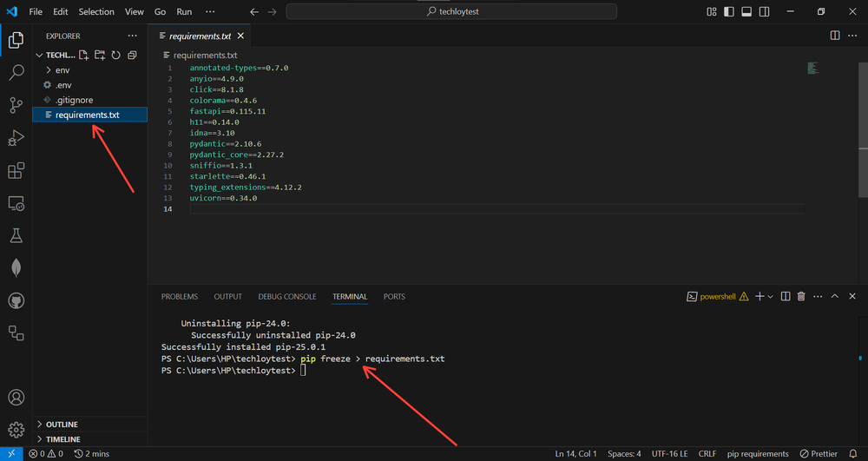
Task: Switch to the DEBUG CONSOLE tab
Action: click(286, 297)
